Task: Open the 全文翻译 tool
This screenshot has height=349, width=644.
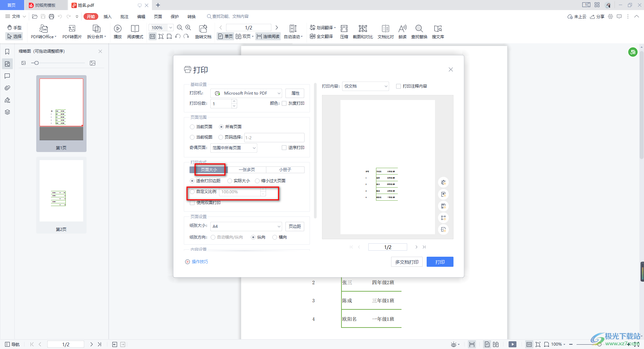Action: point(321,36)
